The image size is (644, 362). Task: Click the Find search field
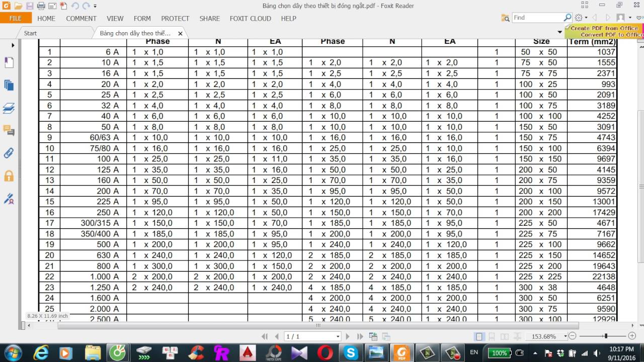pos(537,18)
